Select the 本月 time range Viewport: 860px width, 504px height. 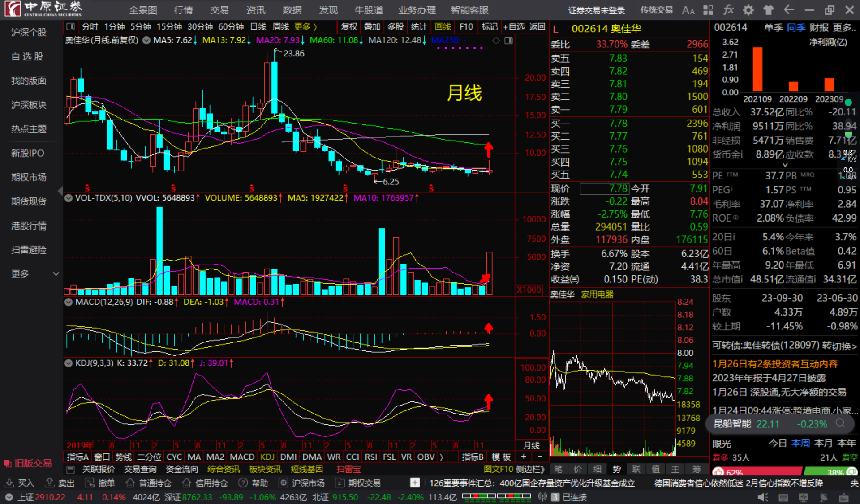pyautogui.click(x=823, y=444)
